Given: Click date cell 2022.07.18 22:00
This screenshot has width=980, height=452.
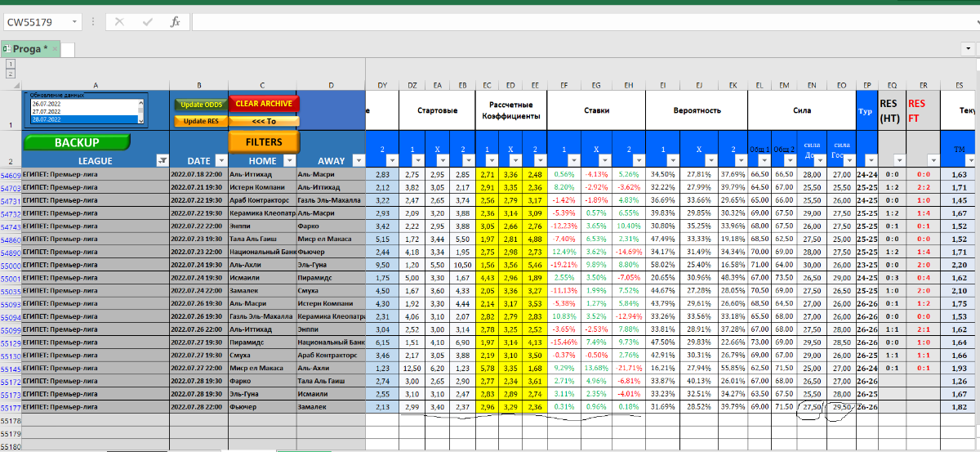Looking at the screenshot, I should click(198, 175).
